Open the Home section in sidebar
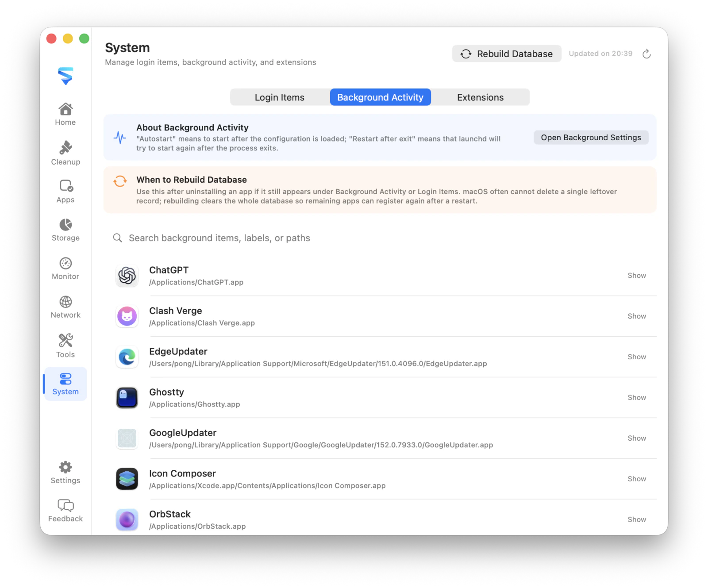This screenshot has width=708, height=588. (65, 114)
